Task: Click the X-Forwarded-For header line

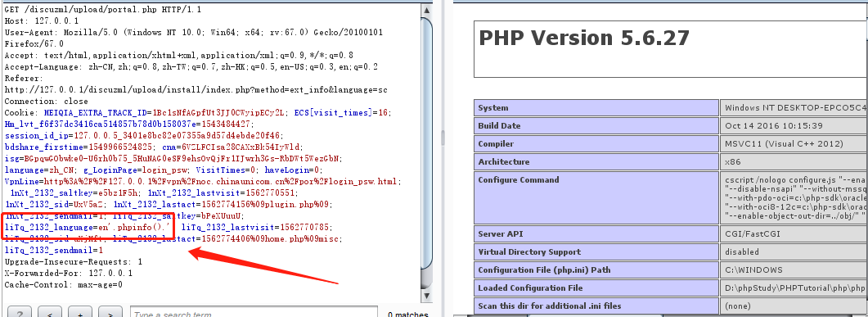Action: tap(69, 274)
